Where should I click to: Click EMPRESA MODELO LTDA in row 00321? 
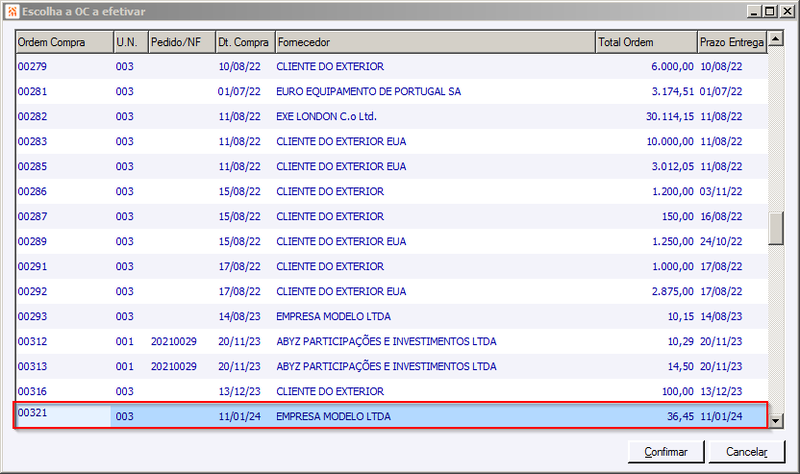tap(333, 416)
